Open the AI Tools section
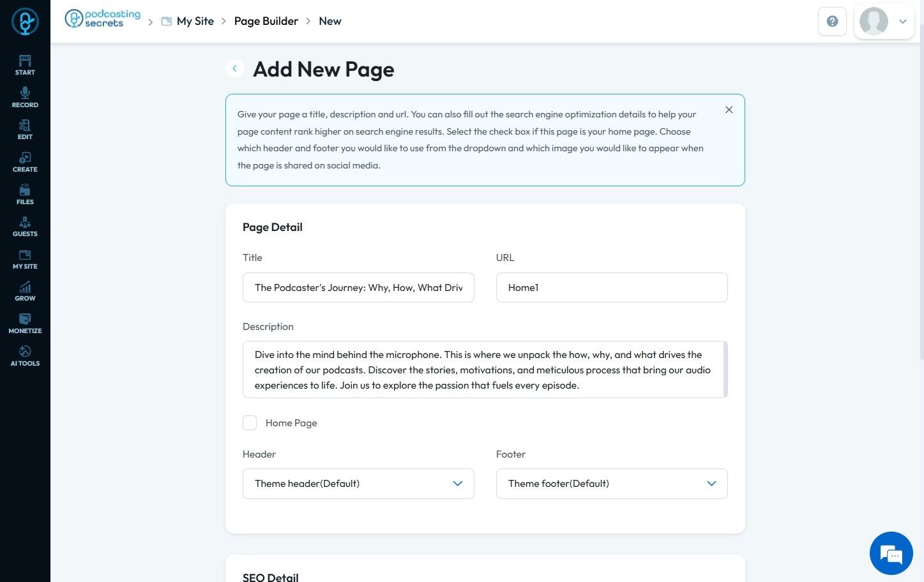924x582 pixels. (25, 356)
